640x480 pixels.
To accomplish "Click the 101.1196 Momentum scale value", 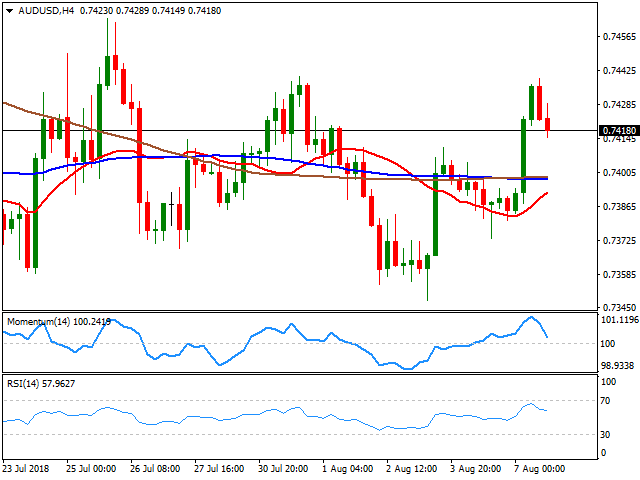I will [x=616, y=321].
